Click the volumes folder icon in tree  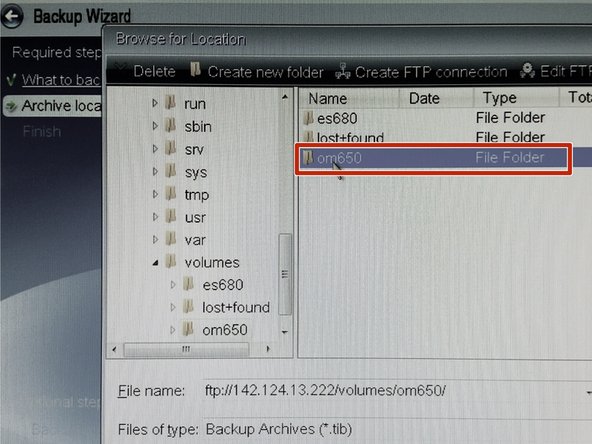tap(171, 261)
